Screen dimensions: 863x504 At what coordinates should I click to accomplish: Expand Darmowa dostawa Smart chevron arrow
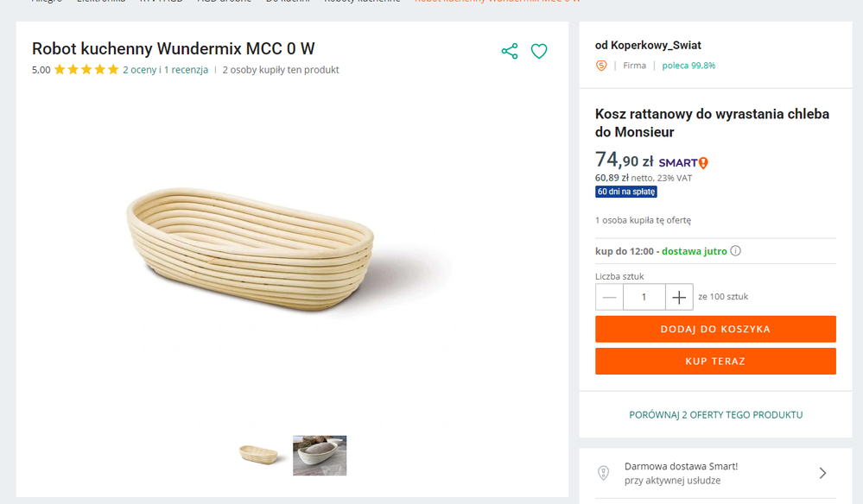click(x=822, y=473)
